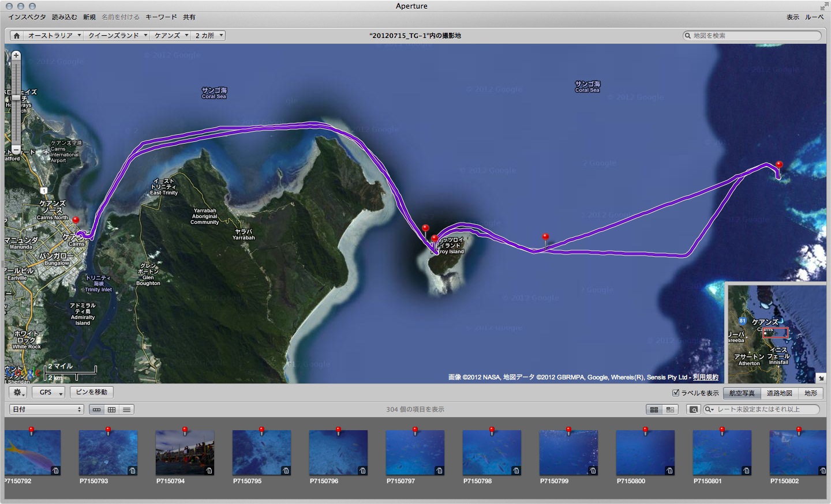Click the red pin above thumbnail P7150800
Screen dimensions: 831x504
645,430
